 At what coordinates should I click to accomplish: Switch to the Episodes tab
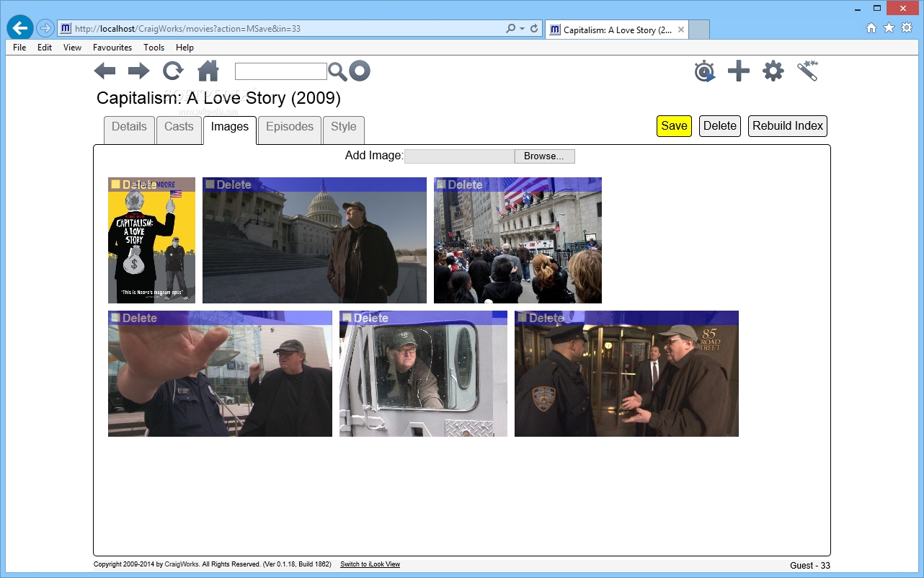click(290, 130)
